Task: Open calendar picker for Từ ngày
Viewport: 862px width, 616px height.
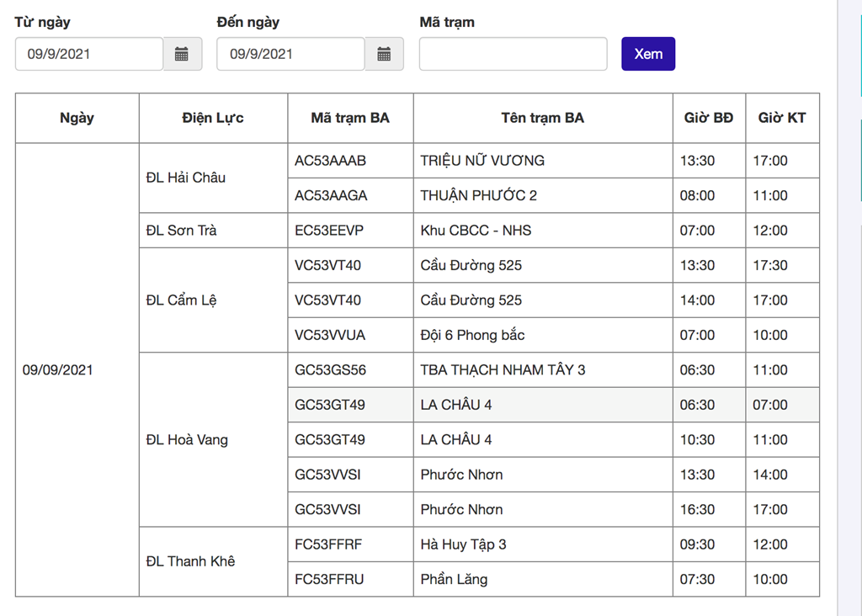Action: coord(182,54)
